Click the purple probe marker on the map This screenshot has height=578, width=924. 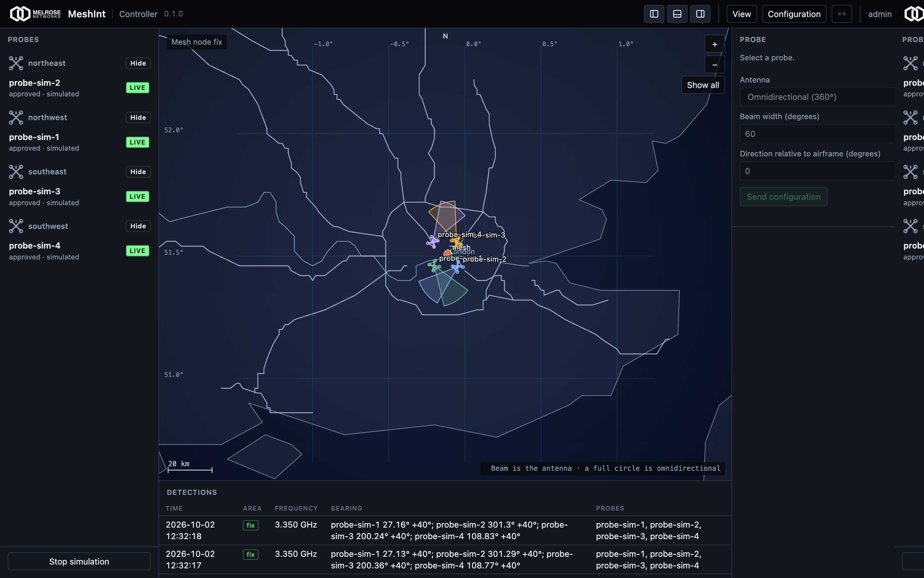click(432, 241)
